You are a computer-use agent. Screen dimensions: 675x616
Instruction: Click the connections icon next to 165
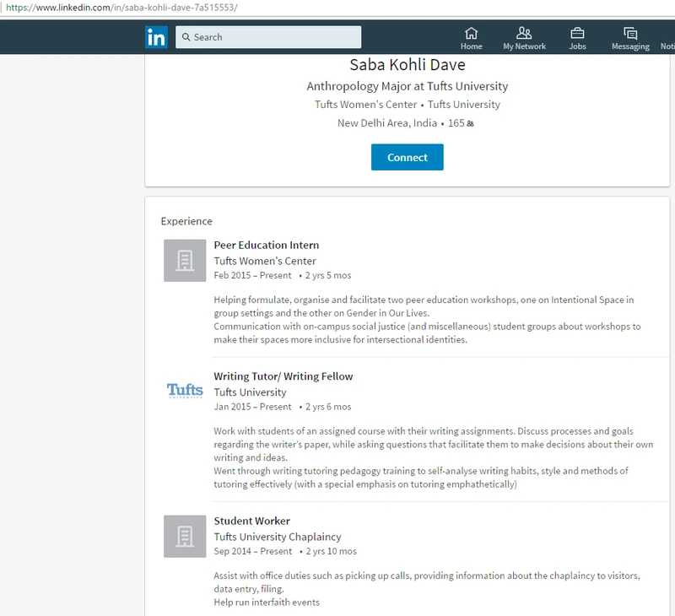[470, 123]
